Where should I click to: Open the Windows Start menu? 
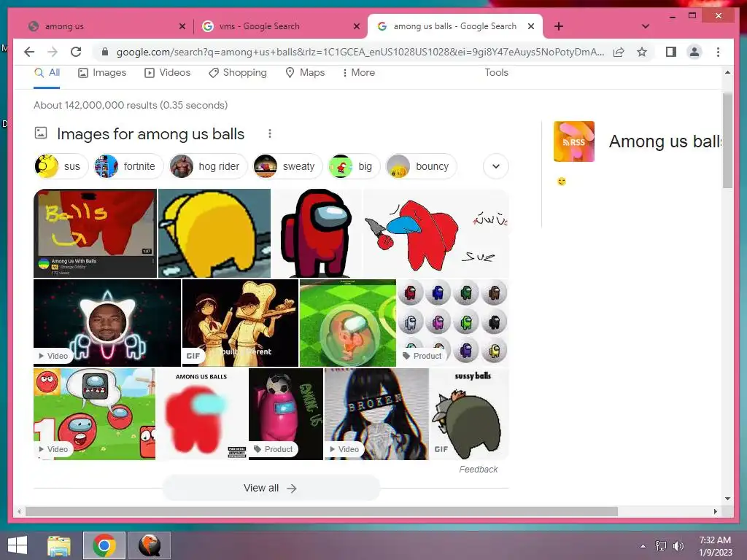click(18, 545)
